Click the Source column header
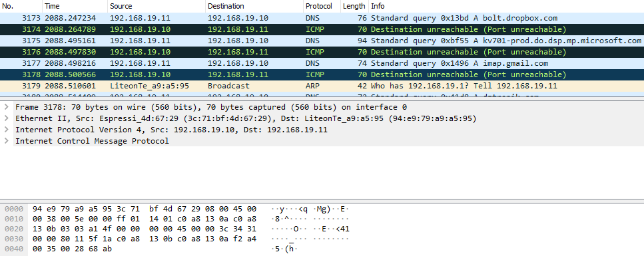 click(156, 6)
